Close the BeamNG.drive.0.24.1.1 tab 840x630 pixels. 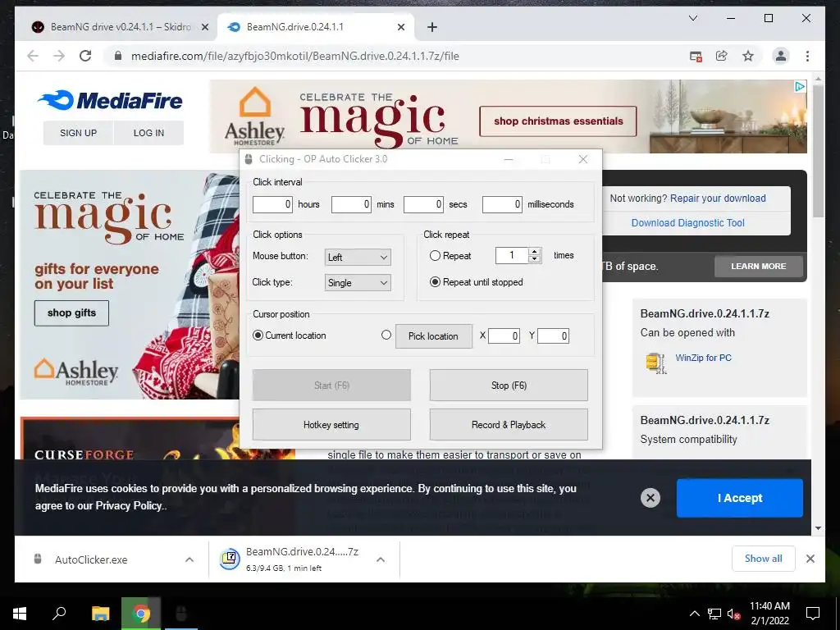click(x=400, y=27)
